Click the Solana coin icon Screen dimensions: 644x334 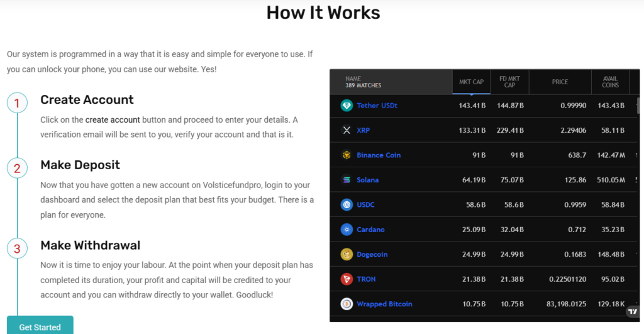coord(347,180)
